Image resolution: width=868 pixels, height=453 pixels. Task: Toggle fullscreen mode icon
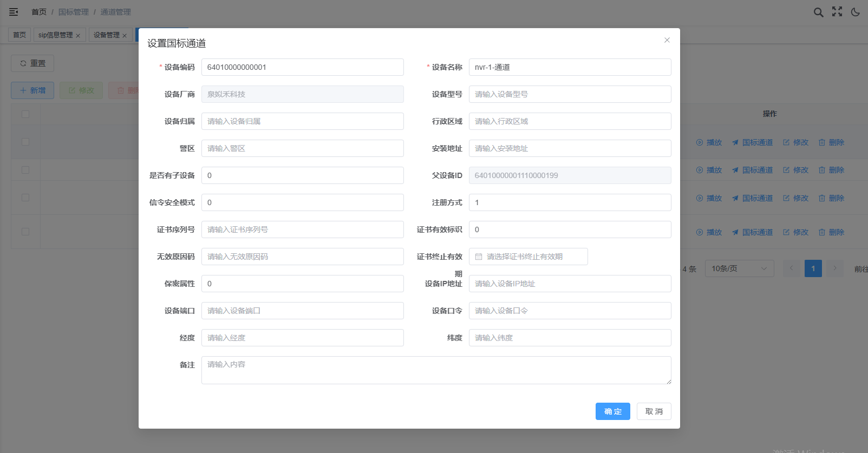(x=837, y=12)
